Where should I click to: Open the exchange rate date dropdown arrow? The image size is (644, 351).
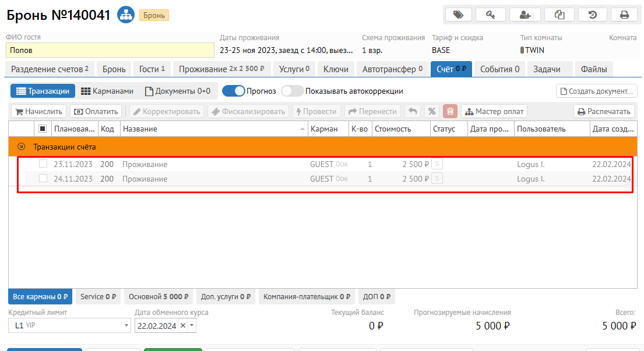point(192,326)
